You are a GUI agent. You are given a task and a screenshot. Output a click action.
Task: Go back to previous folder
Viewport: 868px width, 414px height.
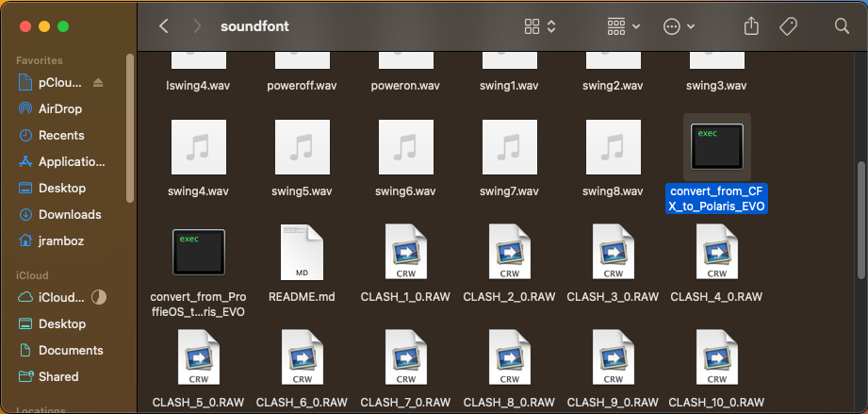164,26
